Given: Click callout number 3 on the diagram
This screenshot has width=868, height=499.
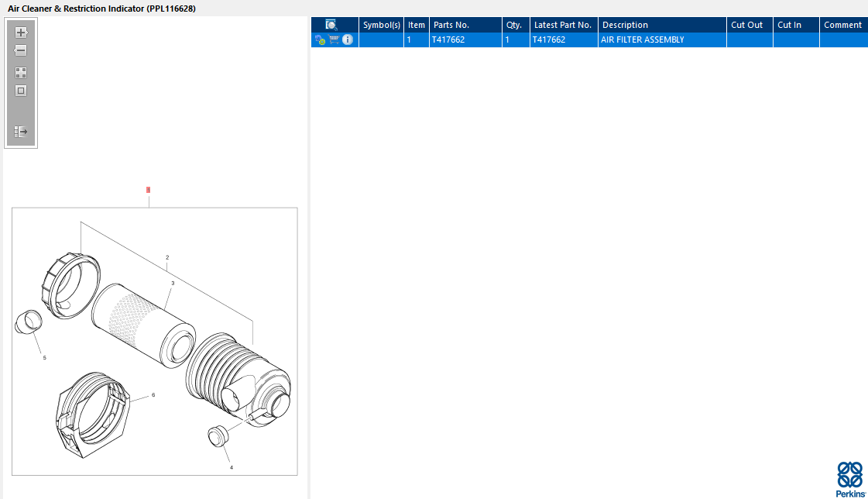Looking at the screenshot, I should pos(173,283).
